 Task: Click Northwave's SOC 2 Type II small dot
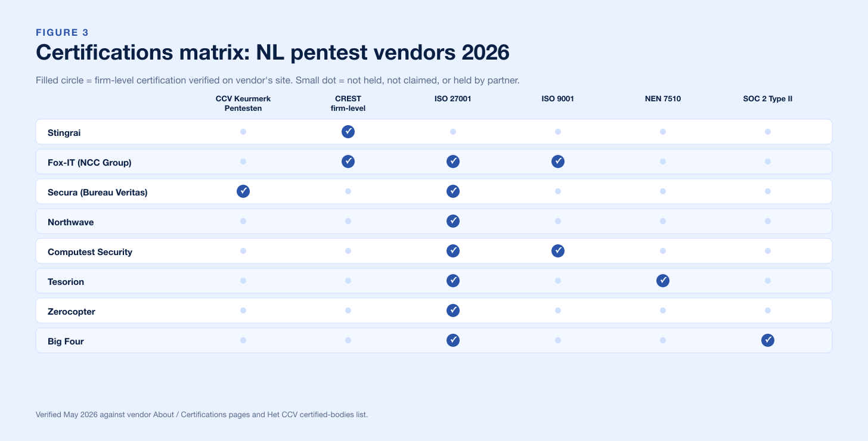768,221
